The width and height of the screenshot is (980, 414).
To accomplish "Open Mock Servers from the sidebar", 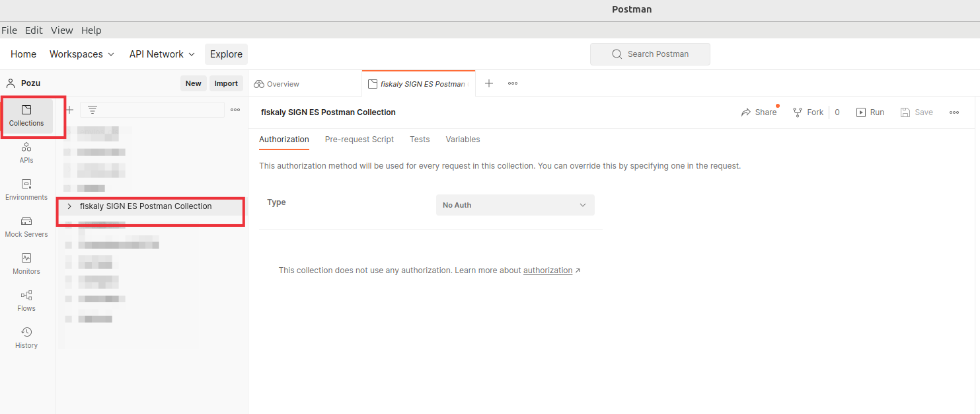I will (26, 227).
